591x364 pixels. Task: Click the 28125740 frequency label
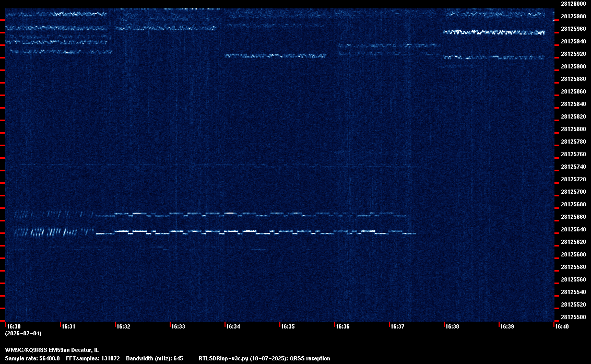[x=573, y=167]
